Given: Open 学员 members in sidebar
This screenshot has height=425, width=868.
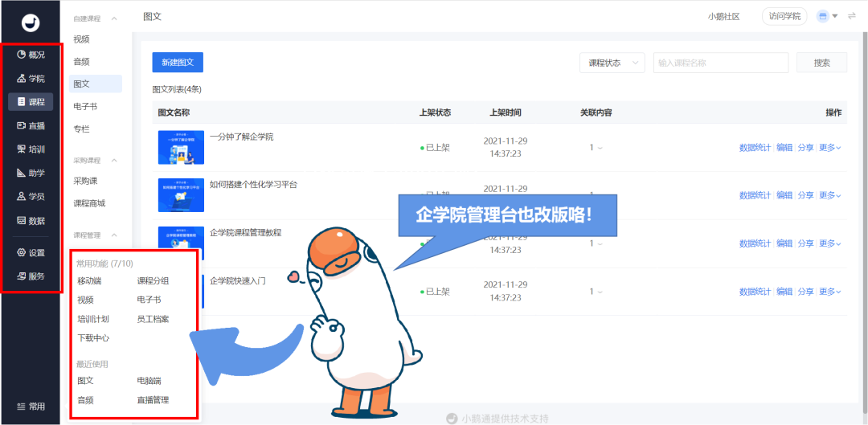Looking at the screenshot, I should tap(31, 197).
